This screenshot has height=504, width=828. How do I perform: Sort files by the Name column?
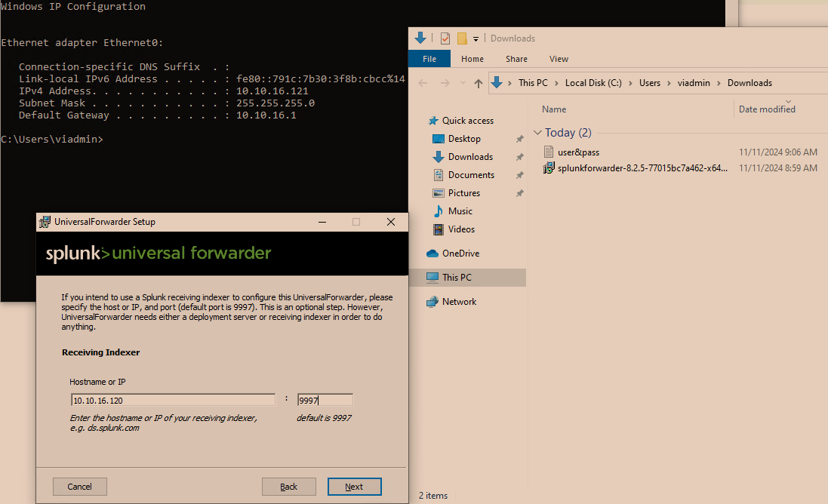pos(554,109)
